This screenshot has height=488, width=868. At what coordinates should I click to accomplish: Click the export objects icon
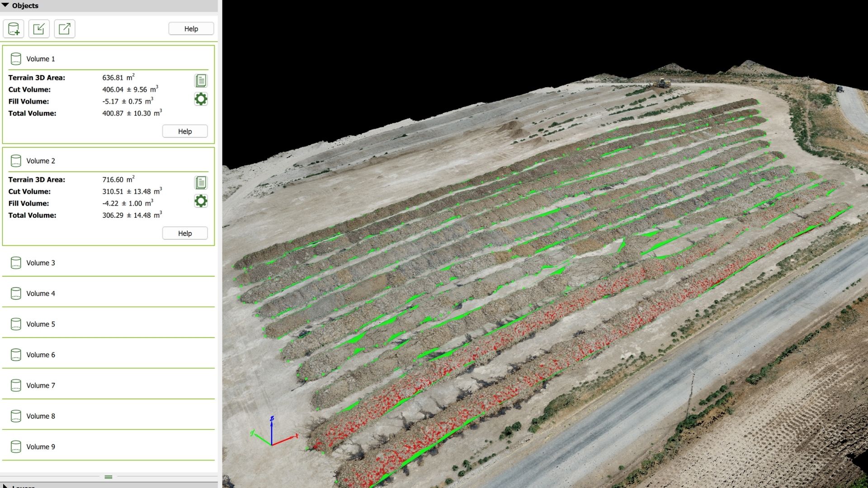(x=65, y=29)
